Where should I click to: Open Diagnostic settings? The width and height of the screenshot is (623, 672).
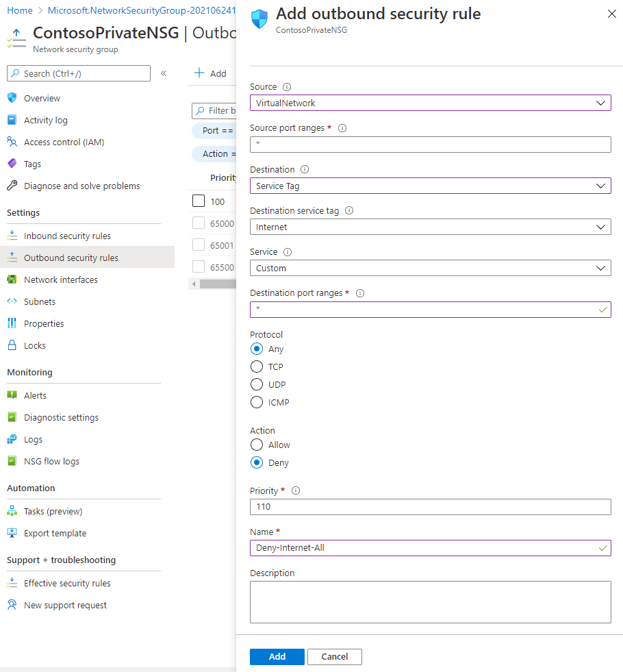click(62, 417)
